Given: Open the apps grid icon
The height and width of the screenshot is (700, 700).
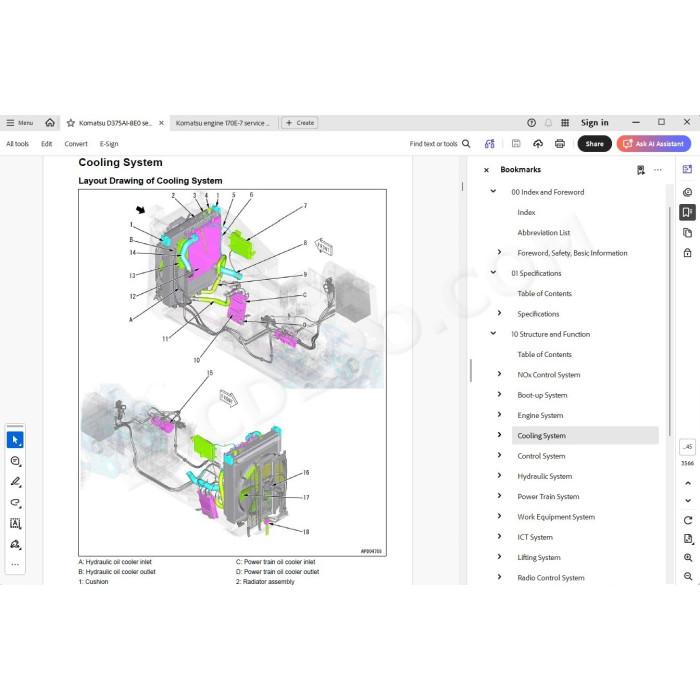Looking at the screenshot, I should [565, 123].
